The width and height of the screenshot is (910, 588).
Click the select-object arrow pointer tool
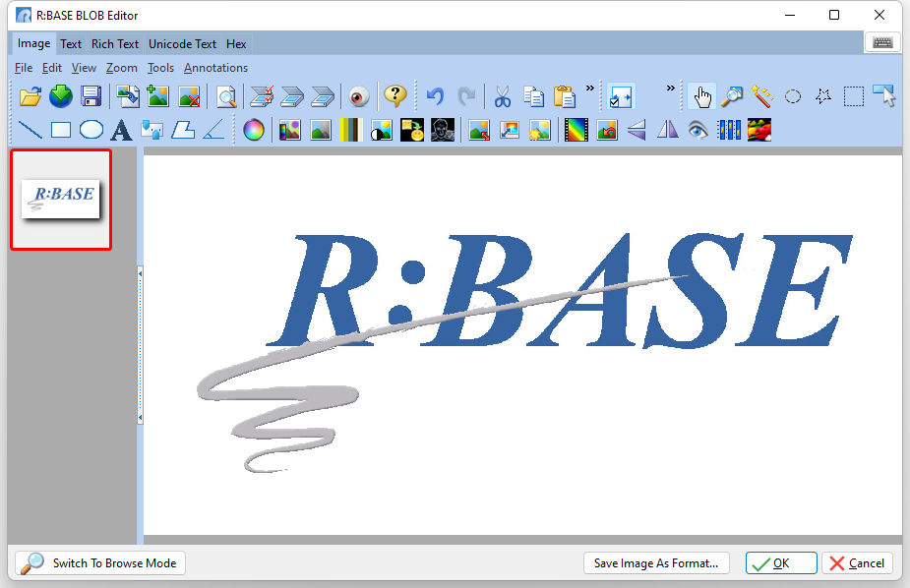[883, 96]
